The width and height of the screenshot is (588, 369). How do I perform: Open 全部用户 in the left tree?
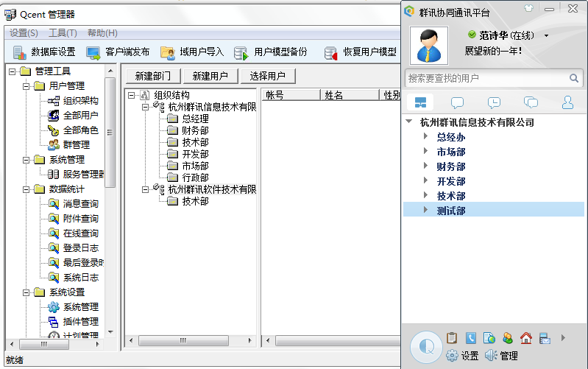(80, 115)
